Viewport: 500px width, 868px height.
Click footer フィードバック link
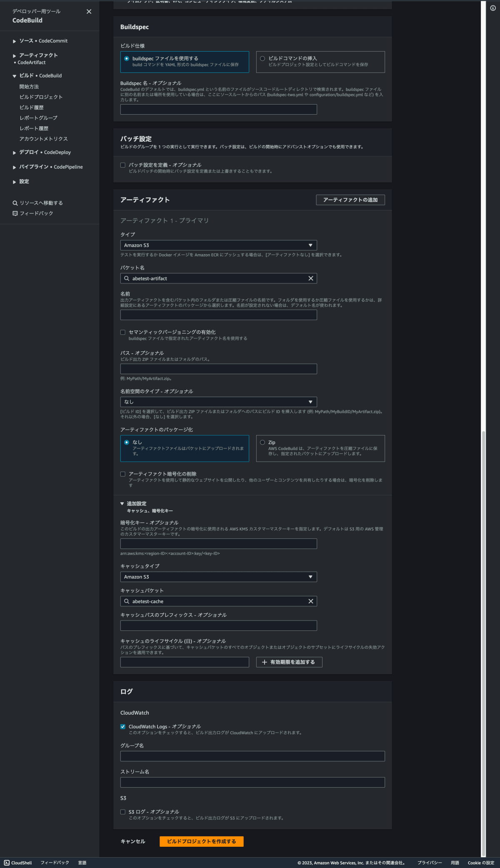(x=55, y=863)
